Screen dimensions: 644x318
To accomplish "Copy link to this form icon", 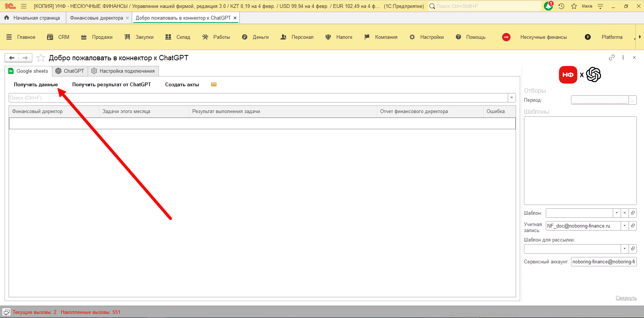I will click(x=612, y=58).
